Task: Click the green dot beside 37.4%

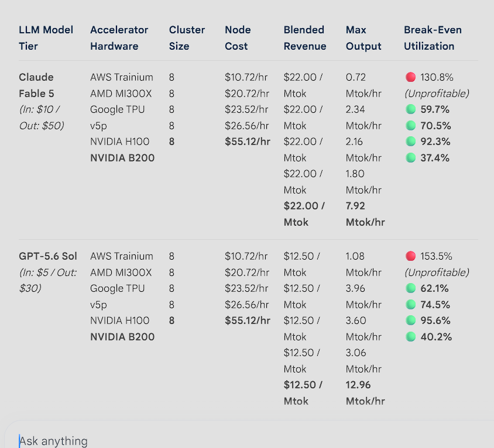Action: point(410,158)
